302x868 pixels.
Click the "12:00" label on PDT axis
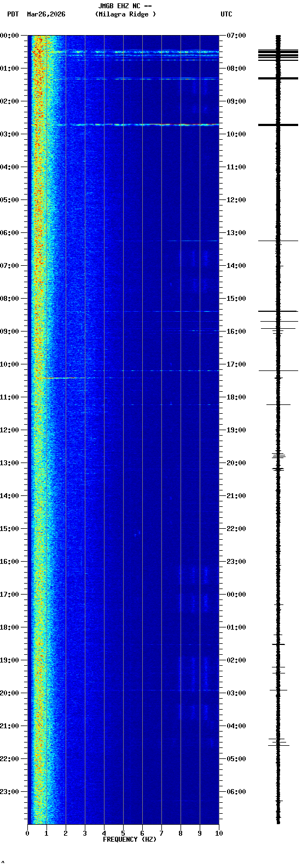(x=9, y=430)
